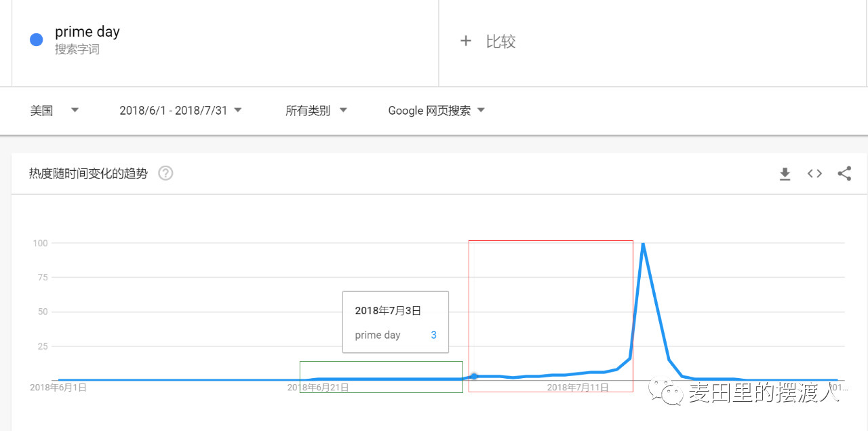Switch search type via Google 网页搜索 dropdown
868x431 pixels.
[x=435, y=110]
